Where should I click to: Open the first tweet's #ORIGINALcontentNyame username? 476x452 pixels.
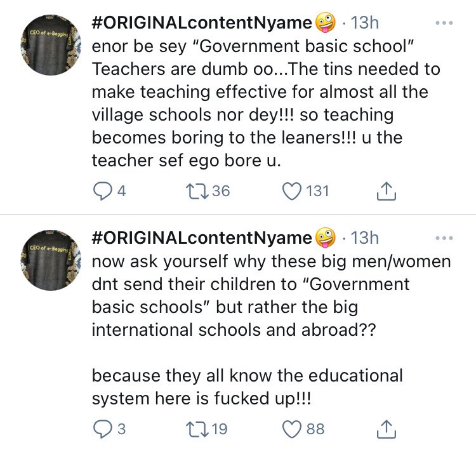(203, 23)
